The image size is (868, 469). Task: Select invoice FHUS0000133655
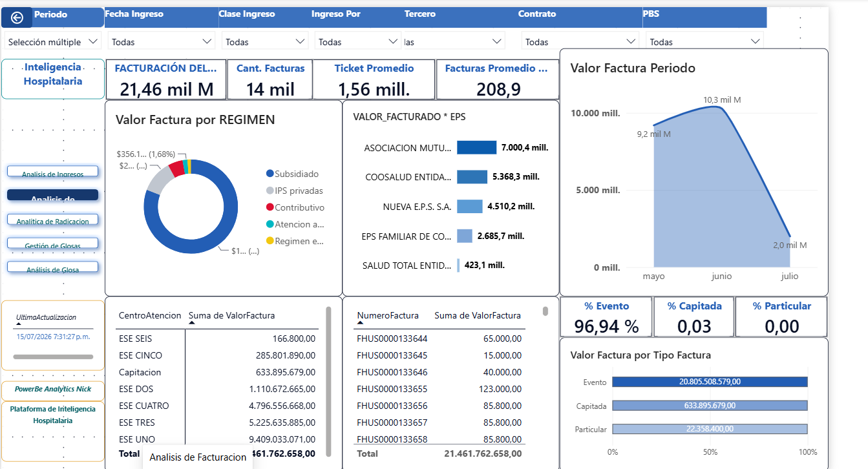click(x=439, y=389)
